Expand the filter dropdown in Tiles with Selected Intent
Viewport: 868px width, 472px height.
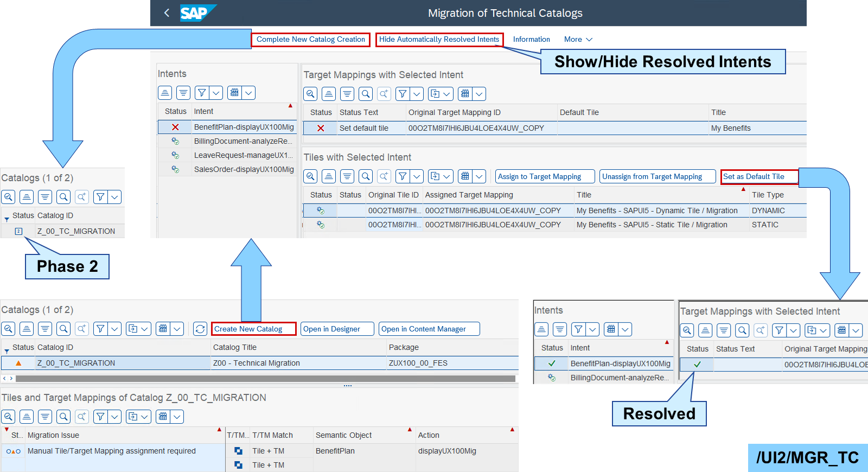pos(417,176)
